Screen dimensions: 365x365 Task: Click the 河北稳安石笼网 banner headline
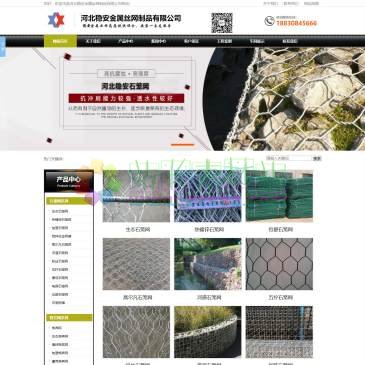pyautogui.click(x=125, y=86)
